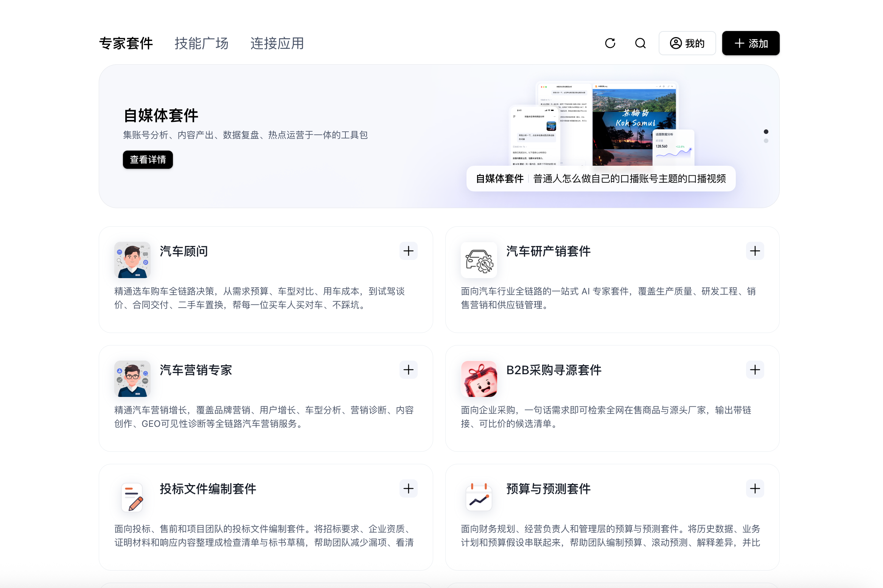Add 汽车营销专家 via its plus icon
The width and height of the screenshot is (883, 588).
(408, 370)
